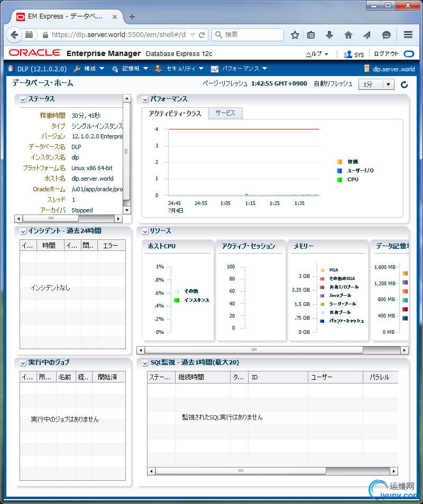Image resolution: width=423 pixels, height=504 pixels.
Task: Sort SQL monitor by ID column
Action: 278,377
